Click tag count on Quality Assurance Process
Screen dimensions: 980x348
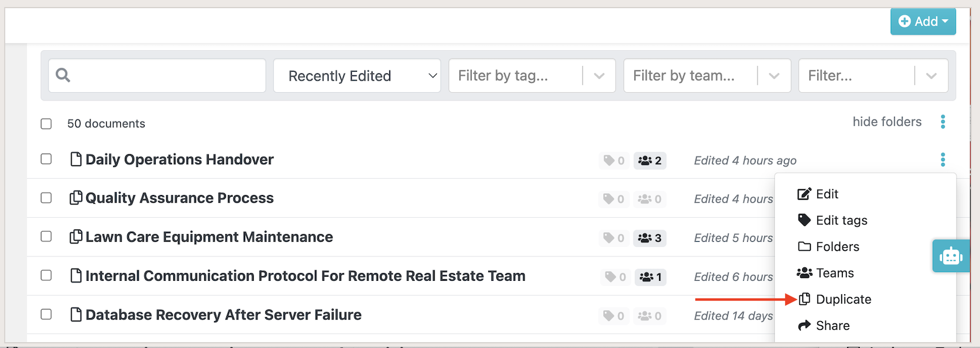614,199
